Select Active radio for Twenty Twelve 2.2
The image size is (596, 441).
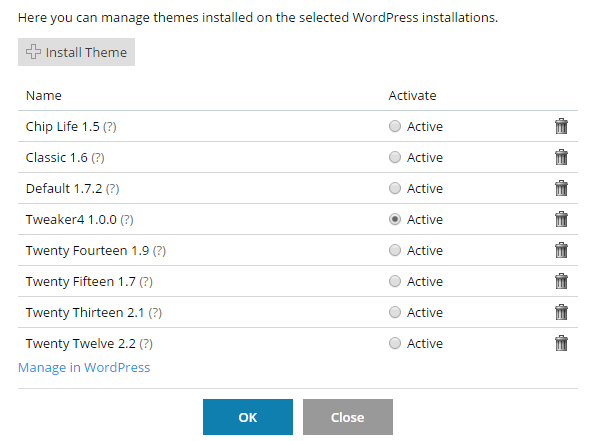(395, 343)
